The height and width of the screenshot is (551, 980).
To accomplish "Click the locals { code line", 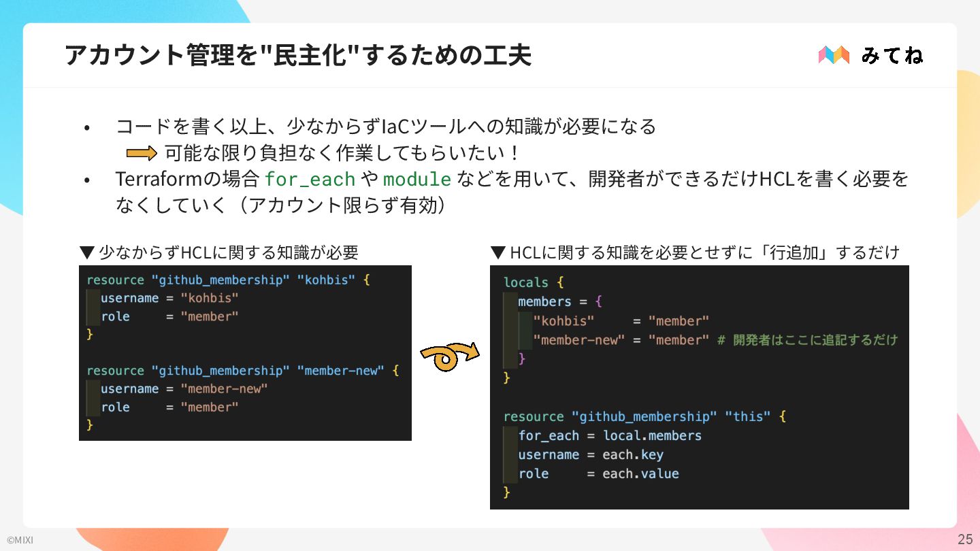I will (x=534, y=282).
